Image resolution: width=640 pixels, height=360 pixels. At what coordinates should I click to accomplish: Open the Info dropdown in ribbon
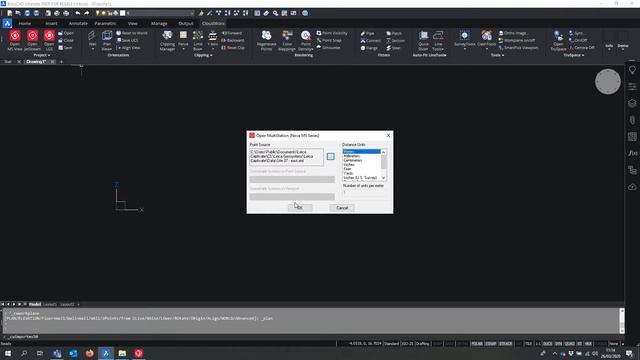tap(609, 47)
